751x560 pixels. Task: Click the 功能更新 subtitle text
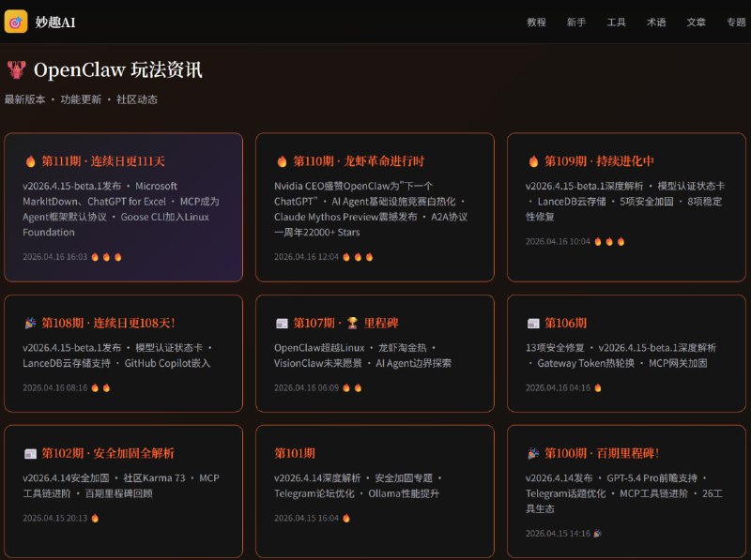(x=81, y=99)
